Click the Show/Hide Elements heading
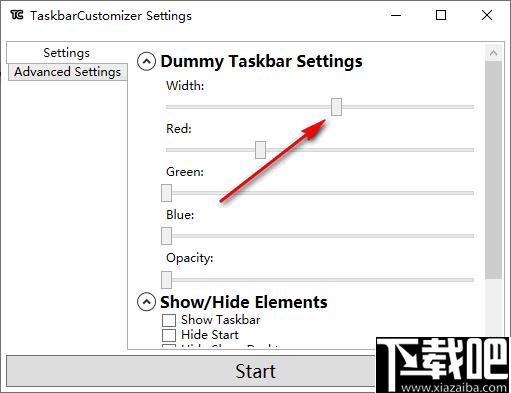The height and width of the screenshot is (393, 511). (244, 302)
